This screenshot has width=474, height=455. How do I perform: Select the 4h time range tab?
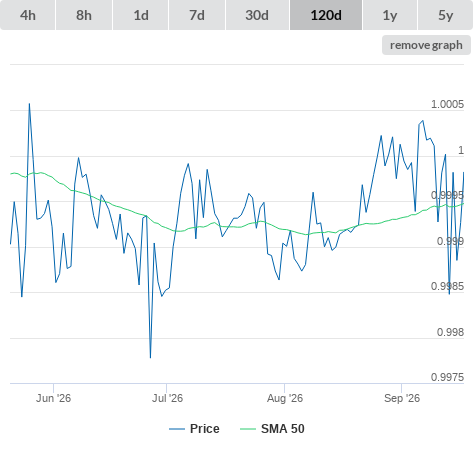point(28,15)
